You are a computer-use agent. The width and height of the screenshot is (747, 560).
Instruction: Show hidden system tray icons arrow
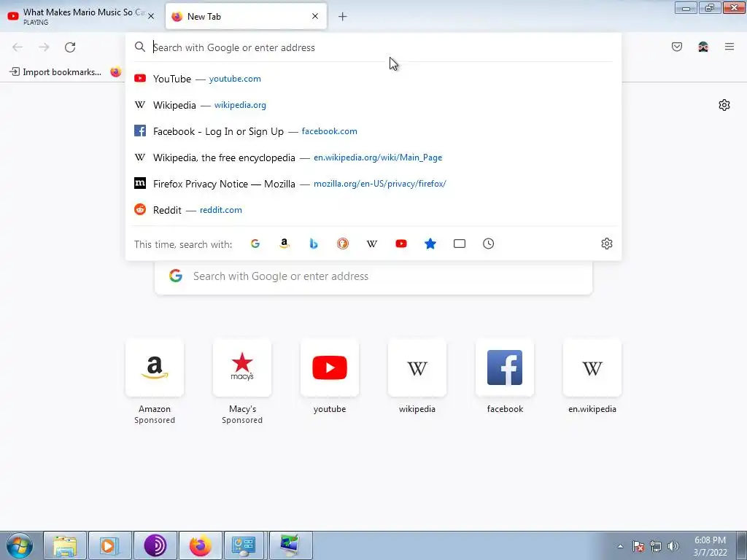[620, 546]
